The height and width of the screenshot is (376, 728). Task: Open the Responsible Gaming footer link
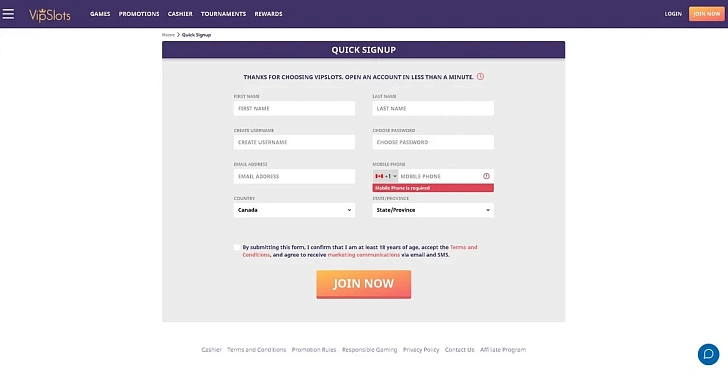tap(370, 350)
